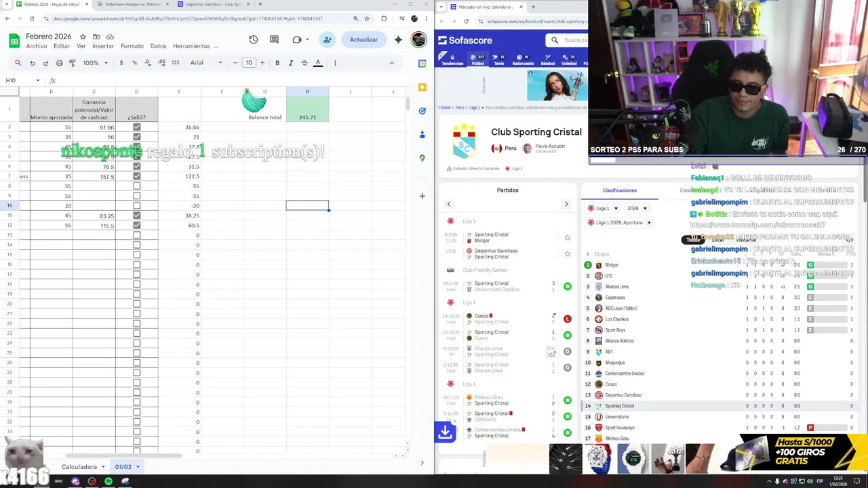This screenshot has height=488, width=868.
Task: Open the Ver menu
Action: 81,46
